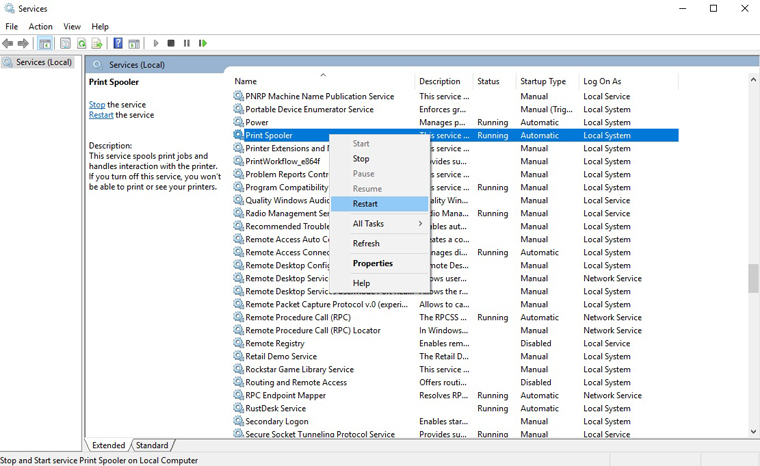Select Remote Procedure Call (RPC) Locator row

pyautogui.click(x=455, y=330)
